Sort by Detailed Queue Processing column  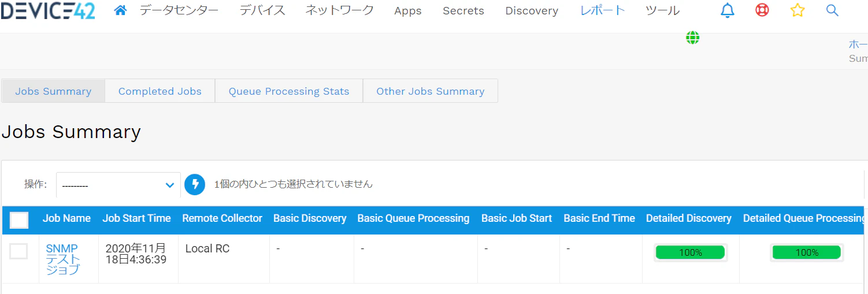(x=804, y=218)
